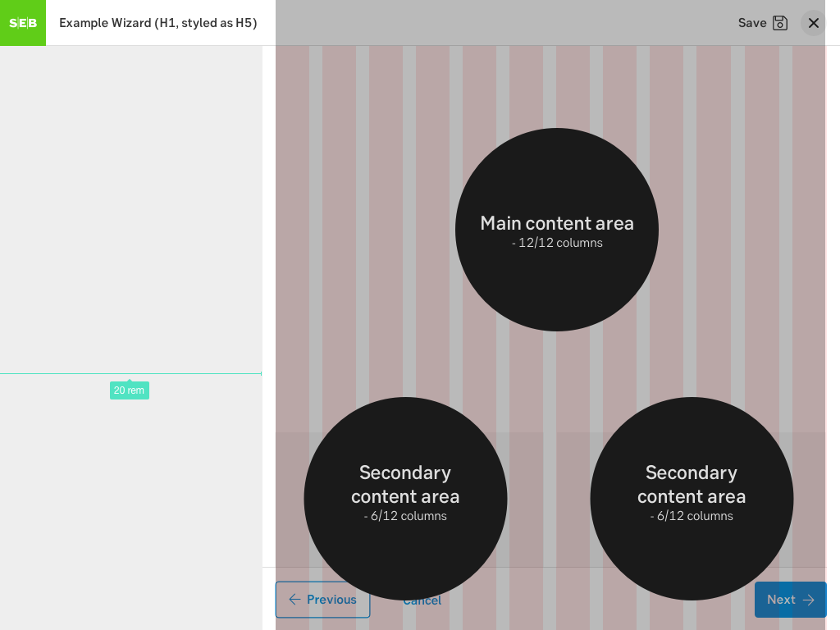This screenshot has height=630, width=840.
Task: Click the 6/12 columns caption in left circle
Action: pos(405,516)
